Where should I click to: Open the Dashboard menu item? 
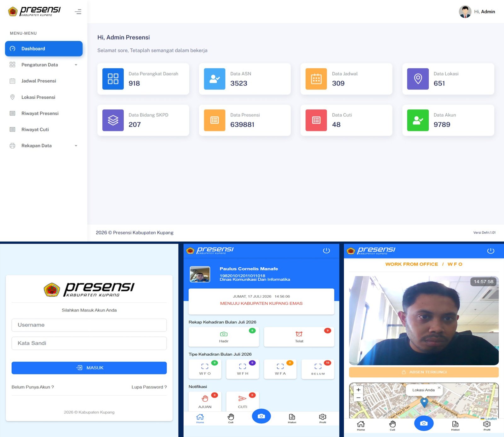click(x=44, y=49)
